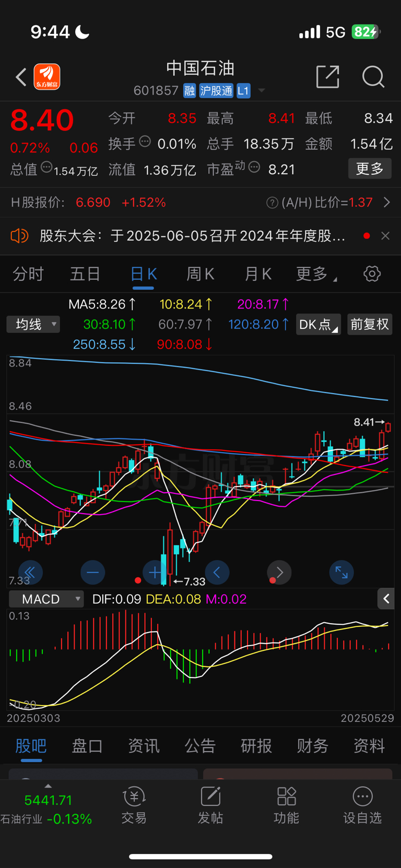Toggle the 前复权 adjustment button
The image size is (401, 868).
(370, 325)
